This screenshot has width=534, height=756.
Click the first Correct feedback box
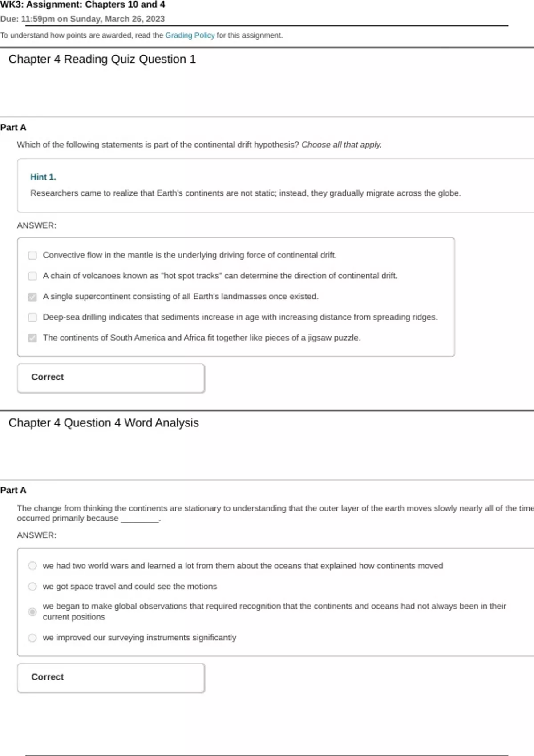click(x=111, y=378)
